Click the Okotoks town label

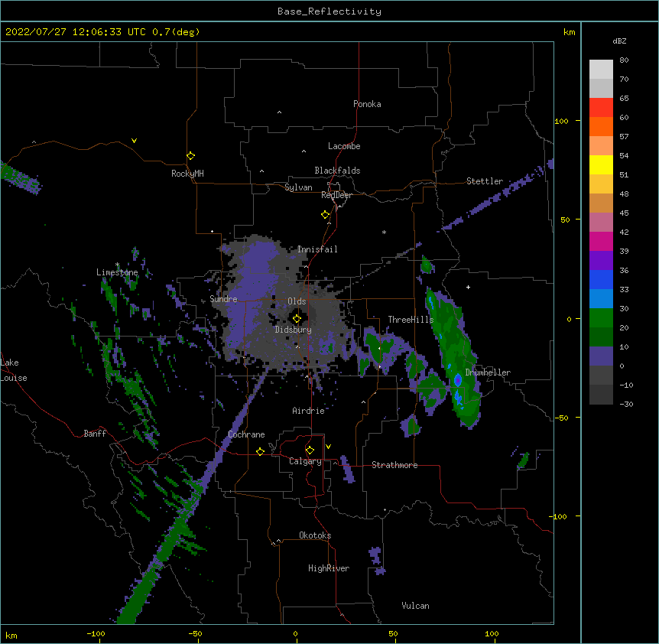point(315,535)
